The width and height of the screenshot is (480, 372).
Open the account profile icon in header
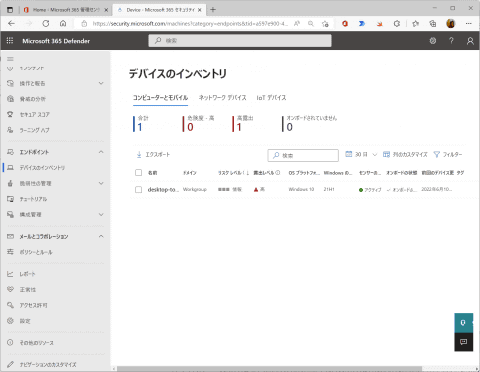[470, 41]
